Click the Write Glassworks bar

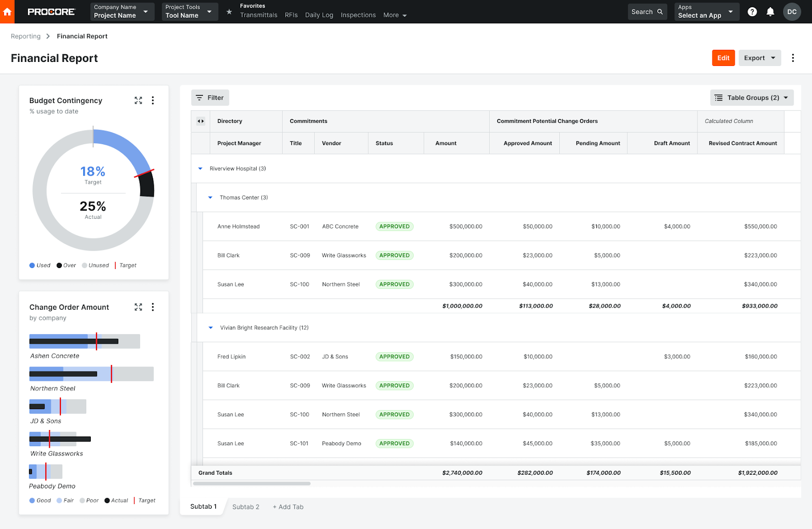click(60, 439)
